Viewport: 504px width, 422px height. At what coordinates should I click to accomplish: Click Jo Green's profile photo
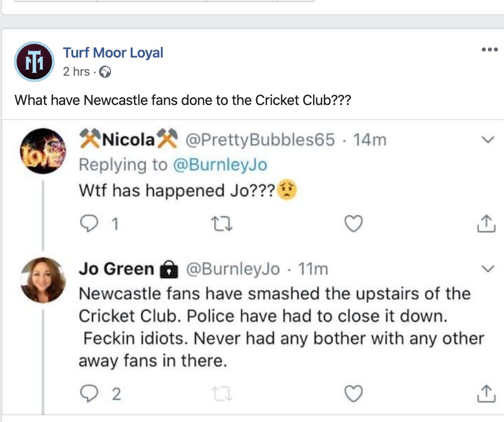pyautogui.click(x=43, y=280)
